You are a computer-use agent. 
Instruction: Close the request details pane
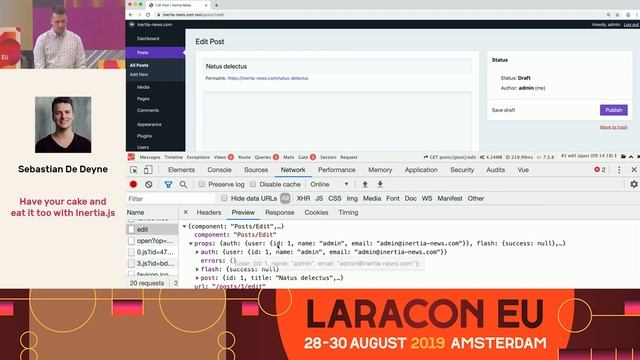point(185,212)
